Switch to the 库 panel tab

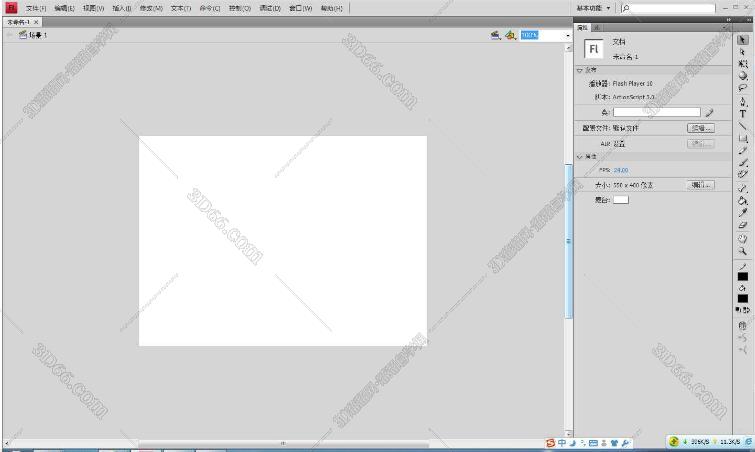point(596,28)
